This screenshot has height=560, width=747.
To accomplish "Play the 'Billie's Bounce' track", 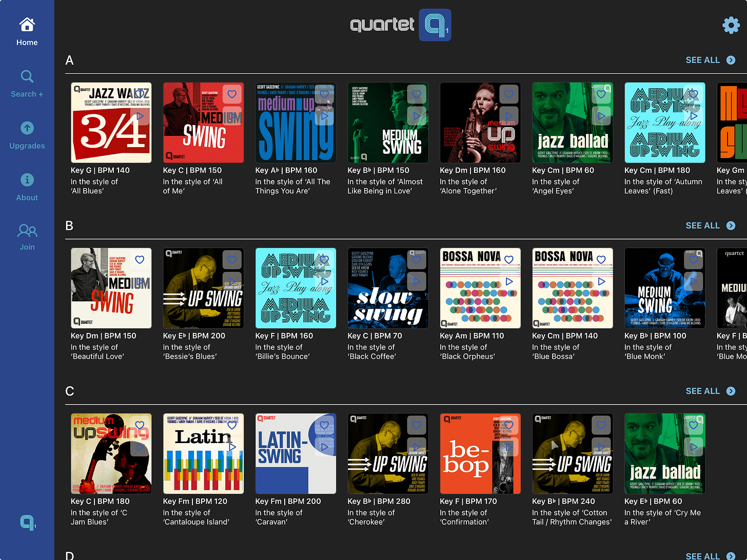I will 324,282.
